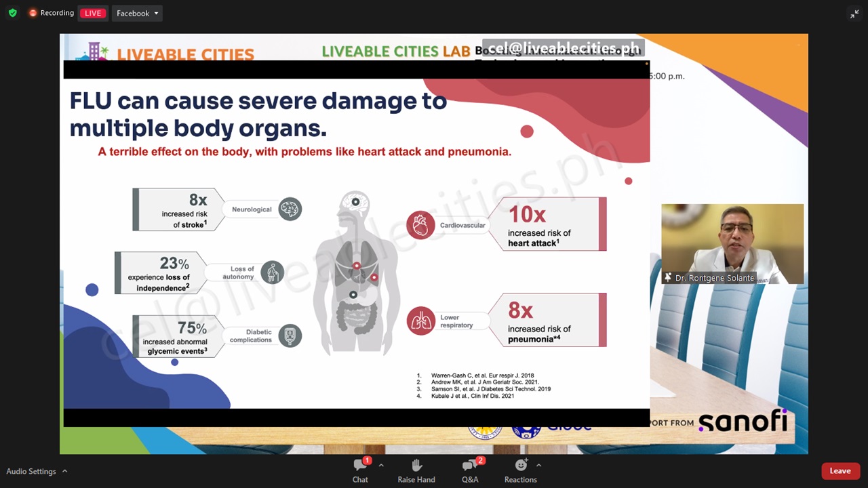Click the red Recording indicator dot
The image size is (868, 488).
click(33, 13)
